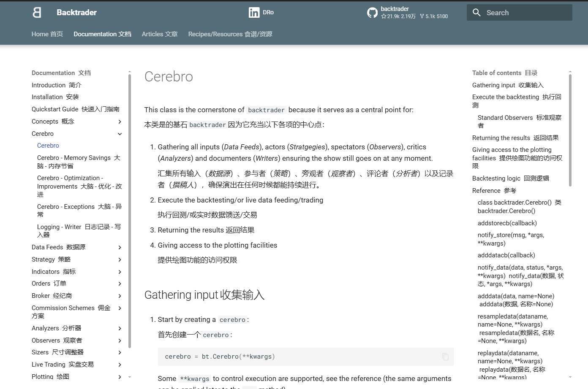Jump to replaydata TOC entry

coord(512,365)
